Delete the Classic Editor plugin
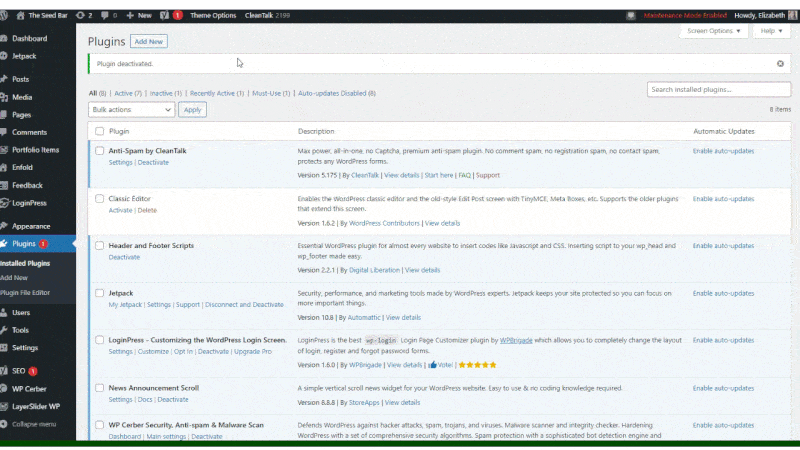 147,210
